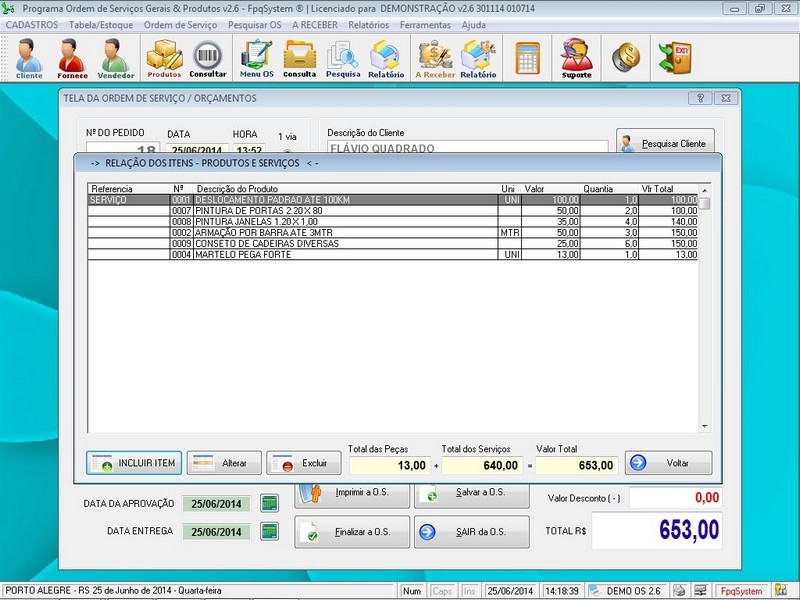Open the Ferramentas menu

pos(428,24)
